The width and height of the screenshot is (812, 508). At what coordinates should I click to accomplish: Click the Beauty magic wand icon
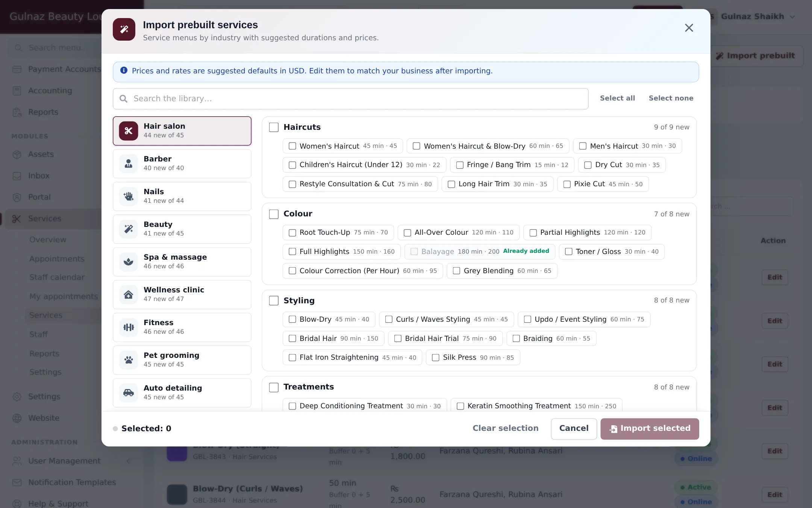129,229
